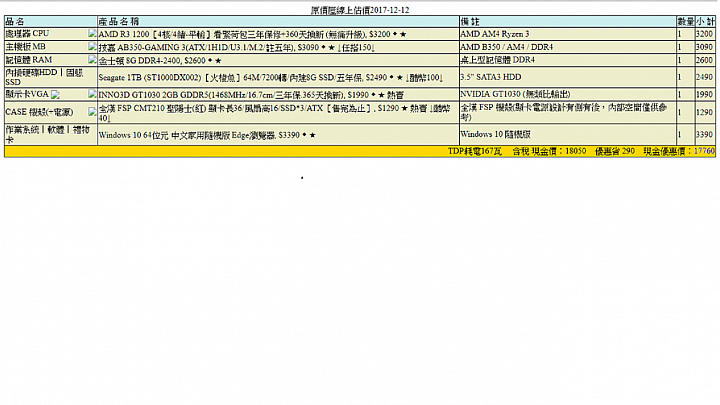This screenshot has height=405, width=720.
Task: Click the Windows 10 64位元 product description
Action: coord(207,135)
